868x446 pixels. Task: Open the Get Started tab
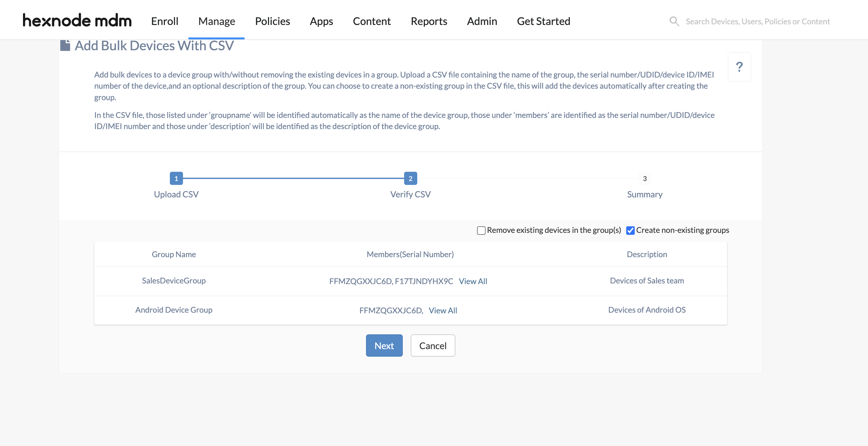(x=543, y=21)
